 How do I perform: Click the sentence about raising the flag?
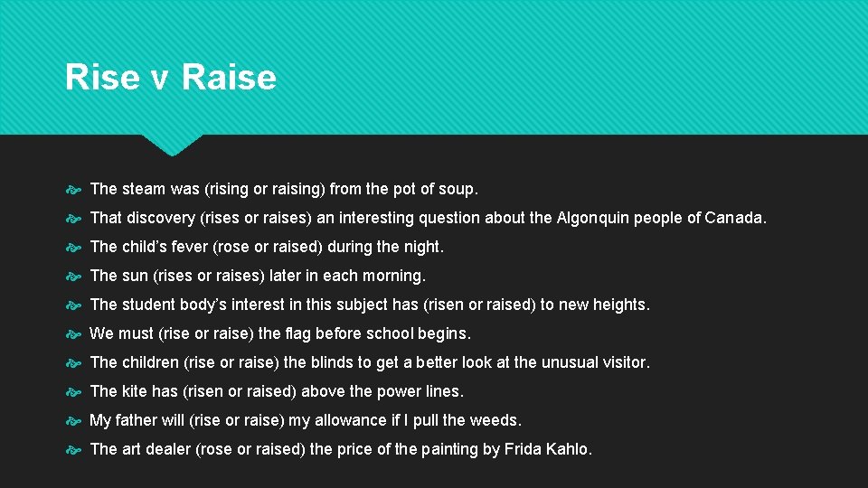280,333
